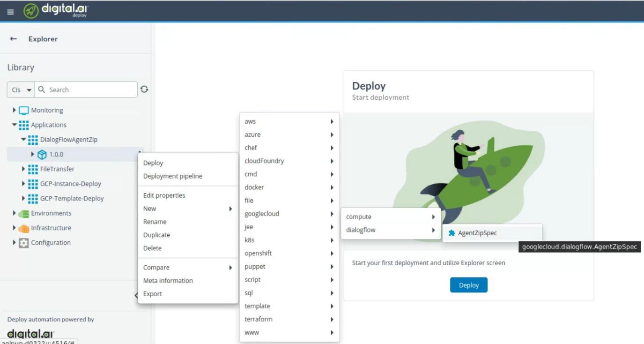644x344 pixels.
Task: Open the aws submenu
Action: (x=289, y=121)
